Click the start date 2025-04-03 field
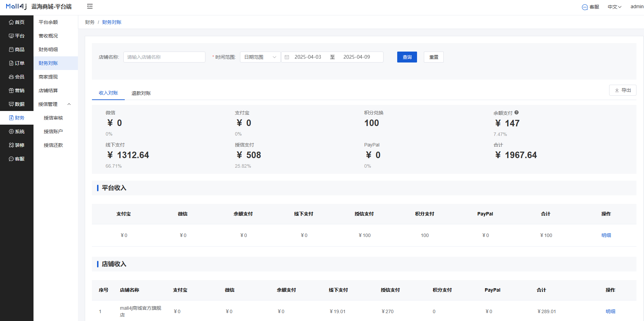This screenshot has width=644, height=321. 308,57
